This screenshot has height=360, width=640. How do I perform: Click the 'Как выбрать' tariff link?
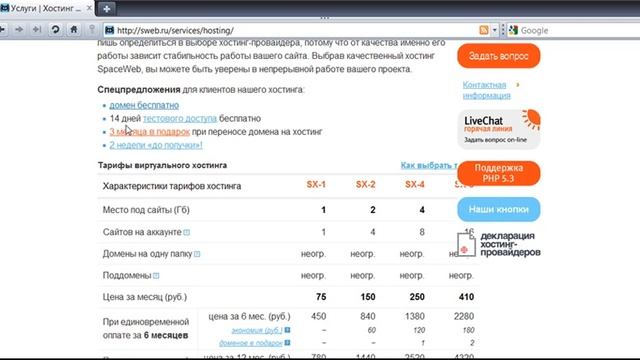click(429, 165)
